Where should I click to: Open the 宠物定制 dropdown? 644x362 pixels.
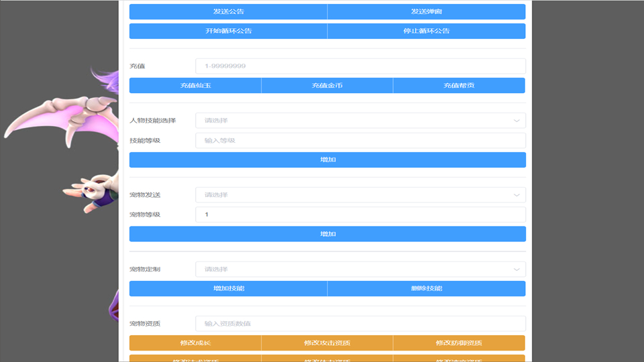tap(361, 269)
